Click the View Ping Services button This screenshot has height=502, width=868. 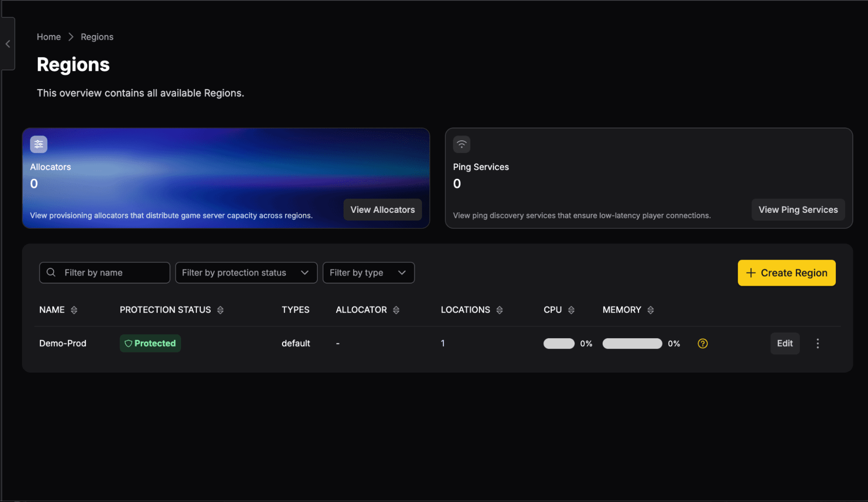point(798,210)
